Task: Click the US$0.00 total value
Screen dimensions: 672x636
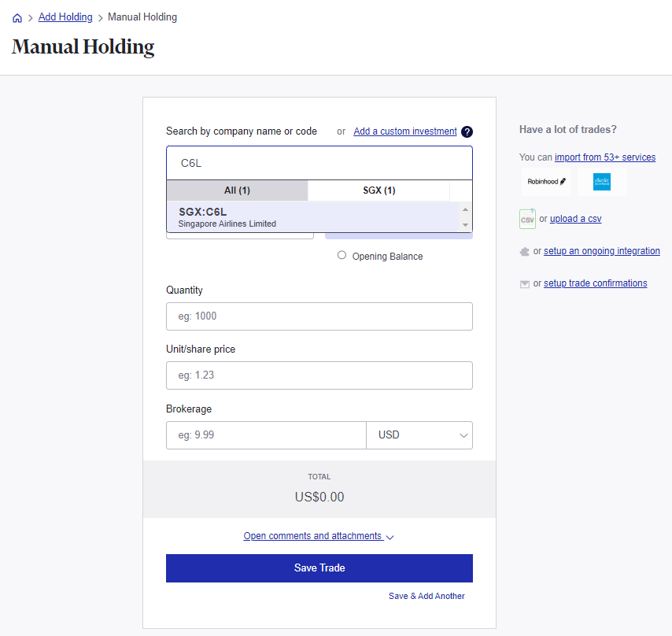Action: (x=319, y=497)
